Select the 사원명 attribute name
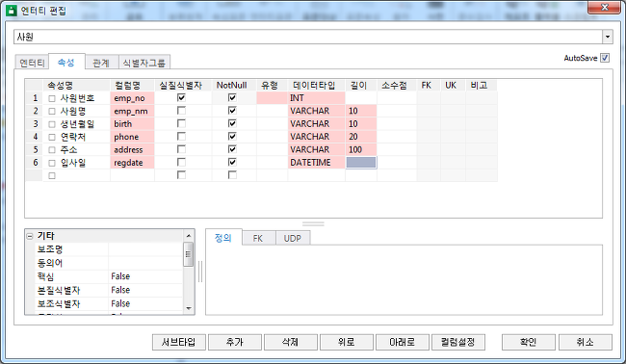This screenshot has height=364, width=626. click(x=72, y=111)
